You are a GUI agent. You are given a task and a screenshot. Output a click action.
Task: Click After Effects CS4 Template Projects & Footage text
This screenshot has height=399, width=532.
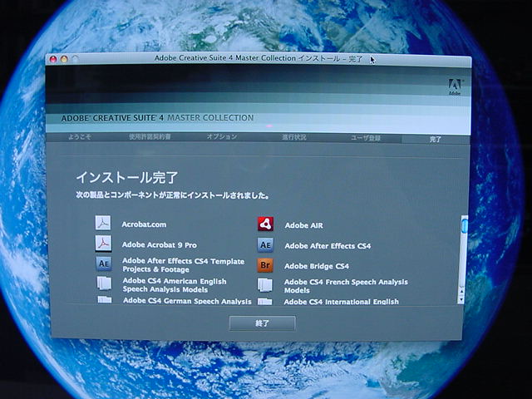pyautogui.click(x=184, y=265)
